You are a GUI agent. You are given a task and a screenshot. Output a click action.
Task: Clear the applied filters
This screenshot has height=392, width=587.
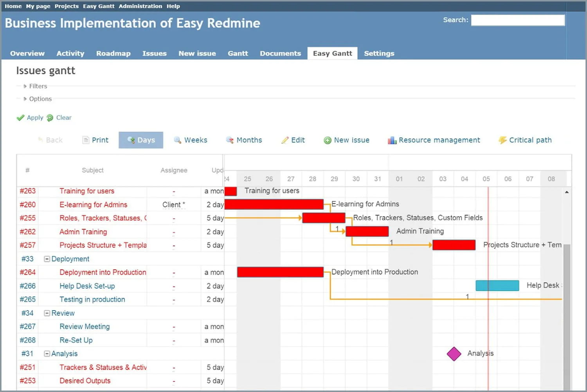[63, 117]
